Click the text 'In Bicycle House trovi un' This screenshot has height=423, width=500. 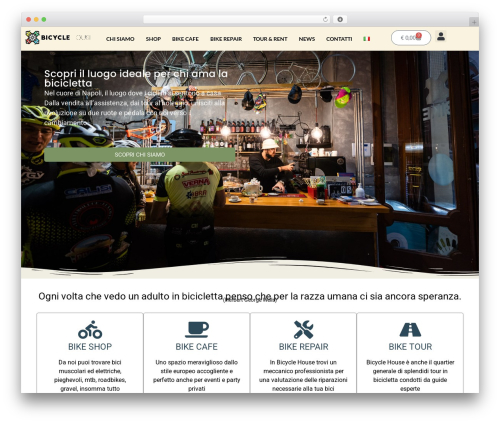click(x=303, y=362)
